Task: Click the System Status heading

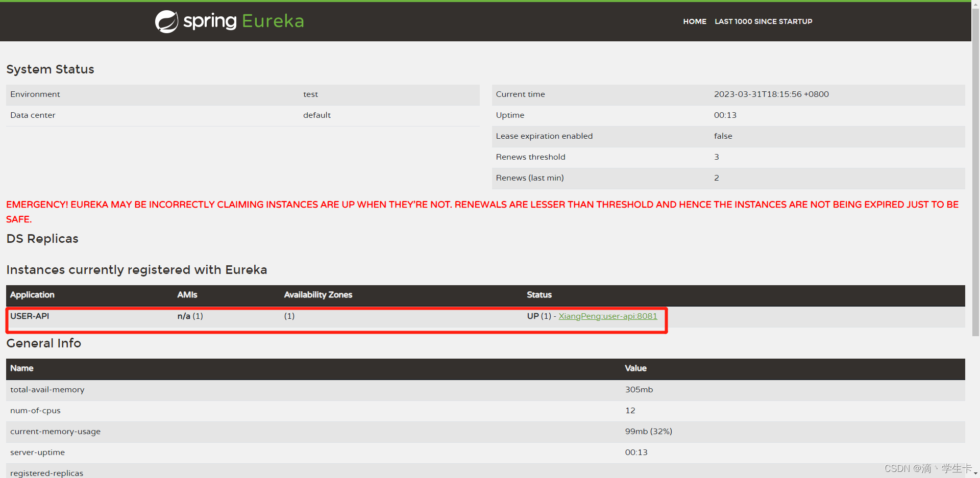Action: 50,69
